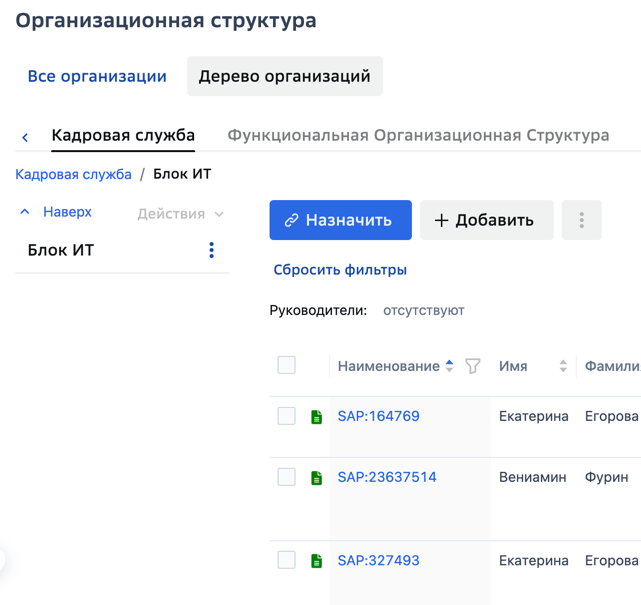The height and width of the screenshot is (605, 641).
Task: Expand the Действия dropdown
Action: point(180,214)
